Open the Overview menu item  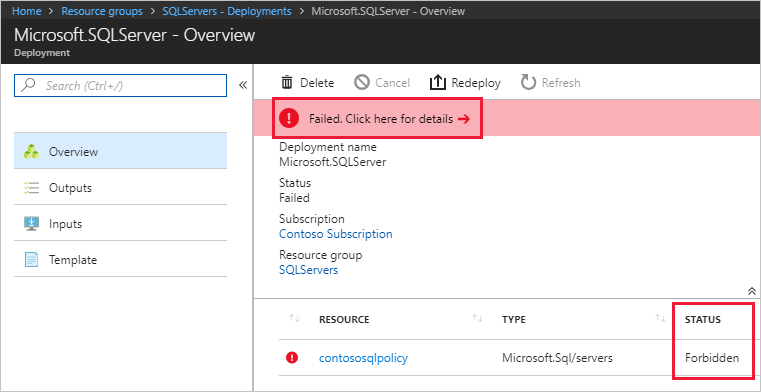(x=120, y=151)
